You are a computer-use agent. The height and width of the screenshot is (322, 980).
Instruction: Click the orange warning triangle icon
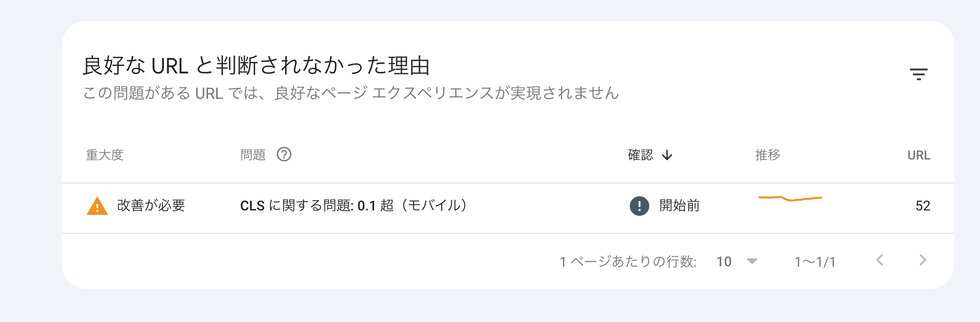(x=97, y=206)
